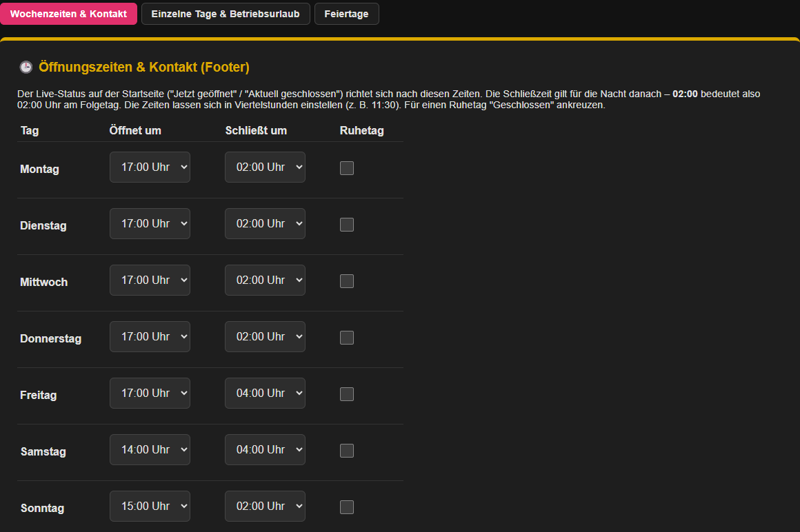
Task: Change Dienstag closing time dropdown
Action: pyautogui.click(x=266, y=224)
